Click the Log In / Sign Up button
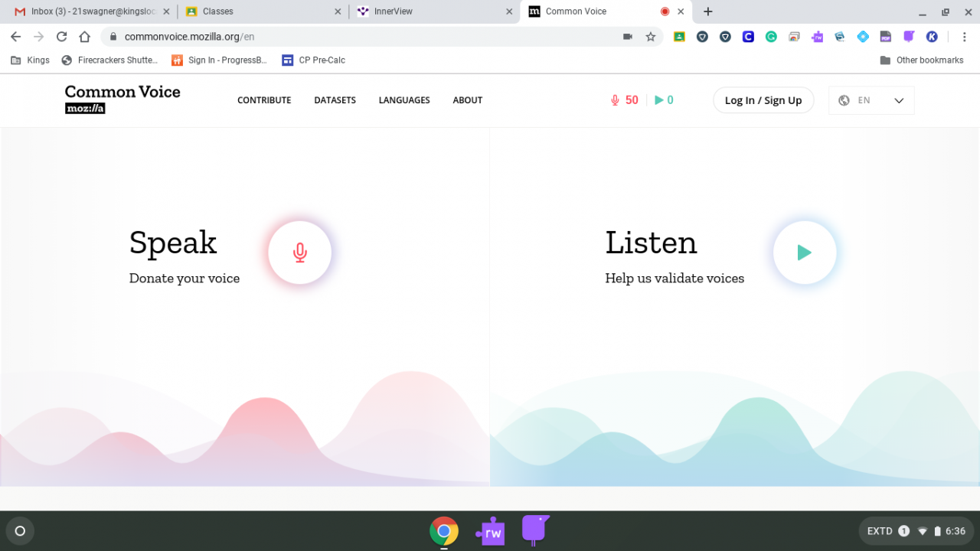 [763, 100]
